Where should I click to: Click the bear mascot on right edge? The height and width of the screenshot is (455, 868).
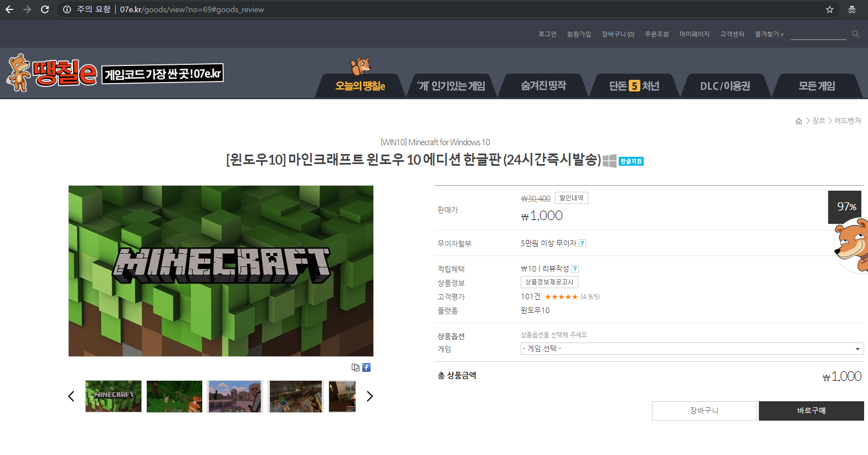pyautogui.click(x=851, y=245)
